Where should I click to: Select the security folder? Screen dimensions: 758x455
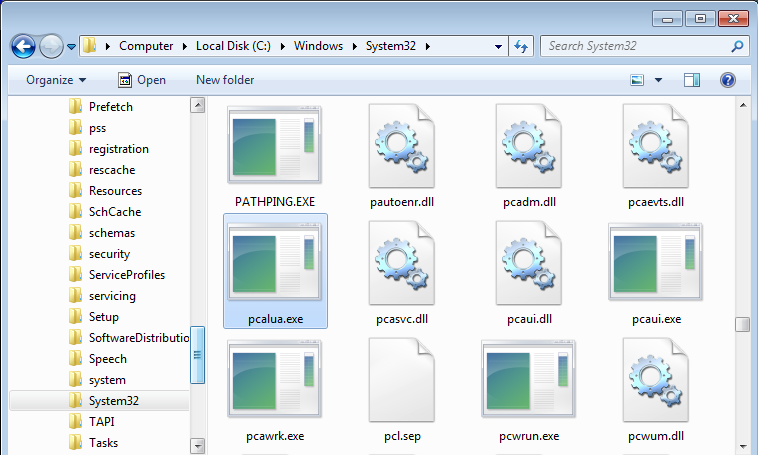click(109, 254)
